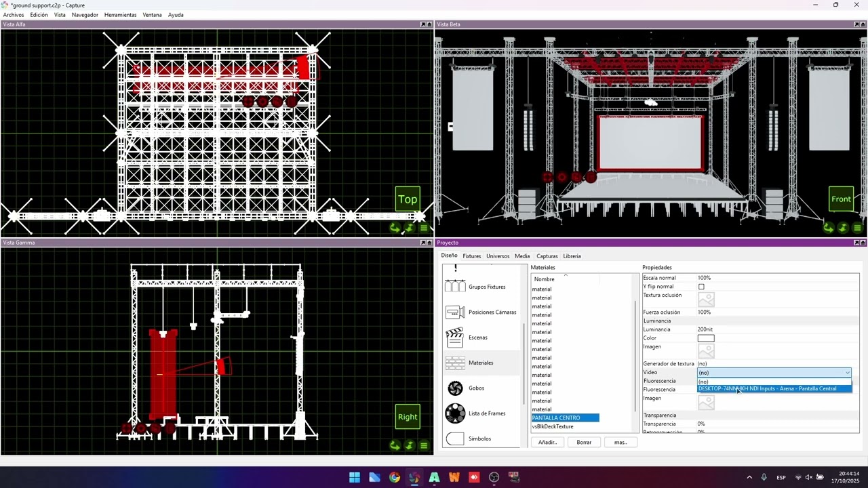Open the Herramientas menu

tap(120, 15)
